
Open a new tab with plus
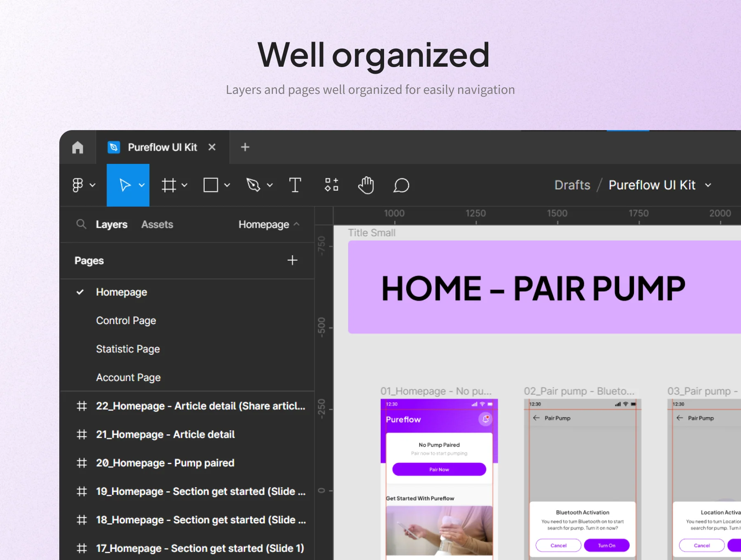pos(245,147)
